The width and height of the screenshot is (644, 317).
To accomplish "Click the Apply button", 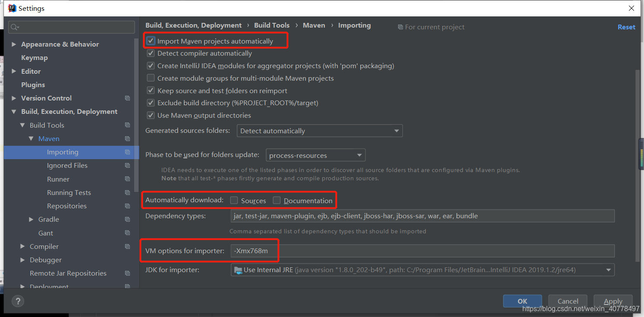I will (613, 301).
